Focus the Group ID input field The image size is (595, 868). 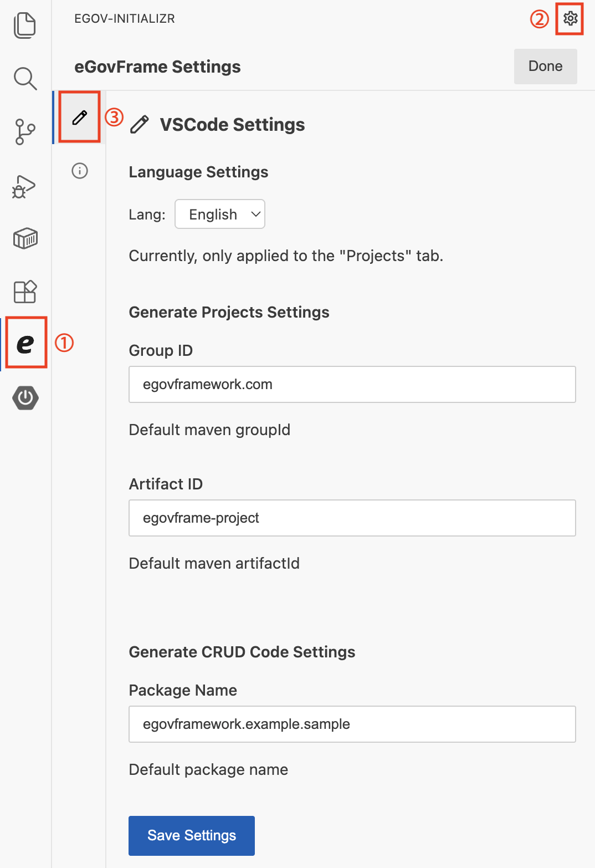(352, 385)
